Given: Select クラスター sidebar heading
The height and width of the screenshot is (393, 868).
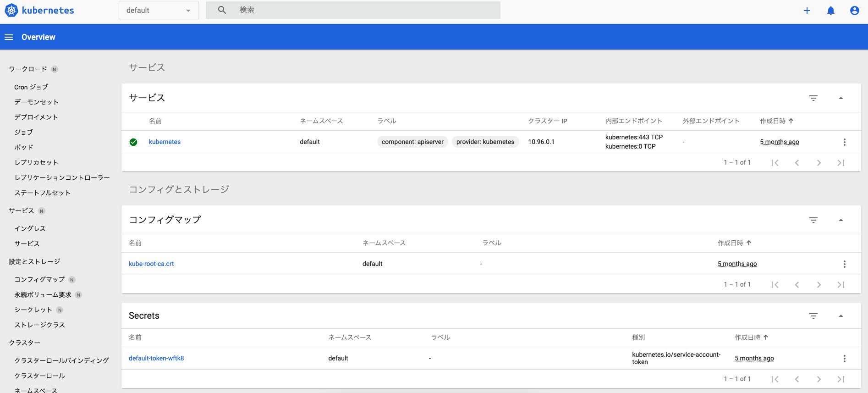Looking at the screenshot, I should click(25, 343).
